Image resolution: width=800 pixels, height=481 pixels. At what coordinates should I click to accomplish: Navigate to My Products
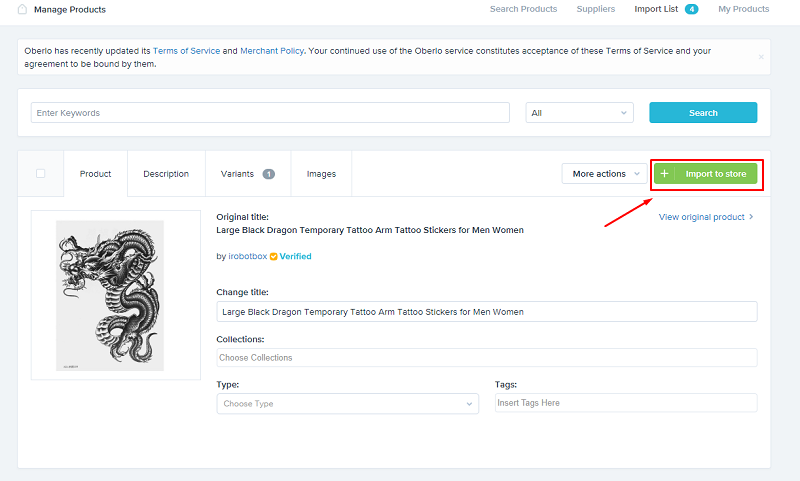(x=743, y=10)
